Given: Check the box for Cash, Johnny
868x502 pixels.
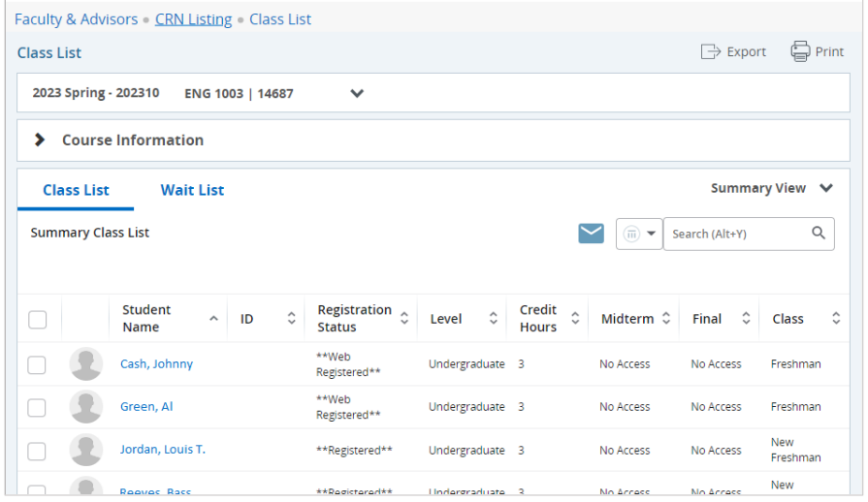Looking at the screenshot, I should tap(37, 365).
